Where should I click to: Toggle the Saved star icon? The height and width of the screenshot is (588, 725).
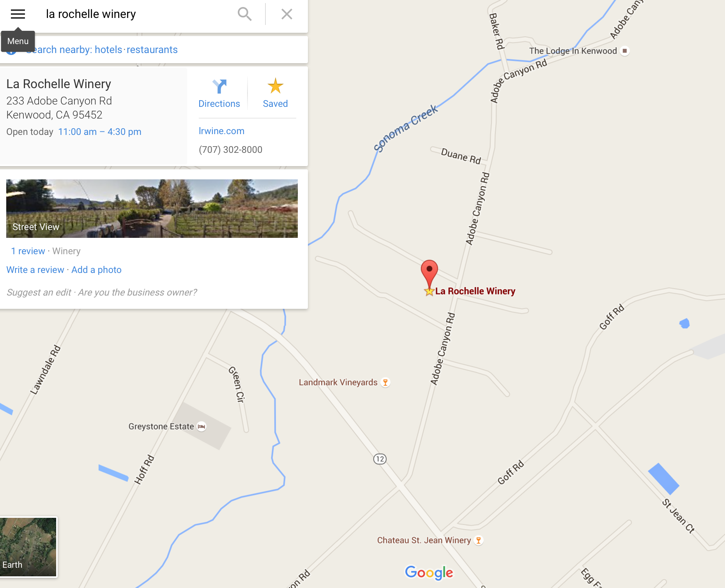pos(275,86)
